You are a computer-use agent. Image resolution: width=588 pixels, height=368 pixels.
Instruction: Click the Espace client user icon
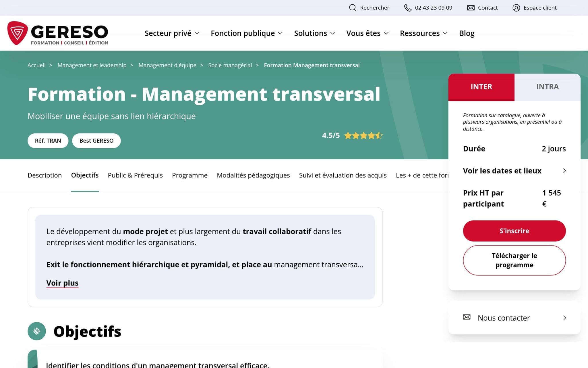click(516, 8)
